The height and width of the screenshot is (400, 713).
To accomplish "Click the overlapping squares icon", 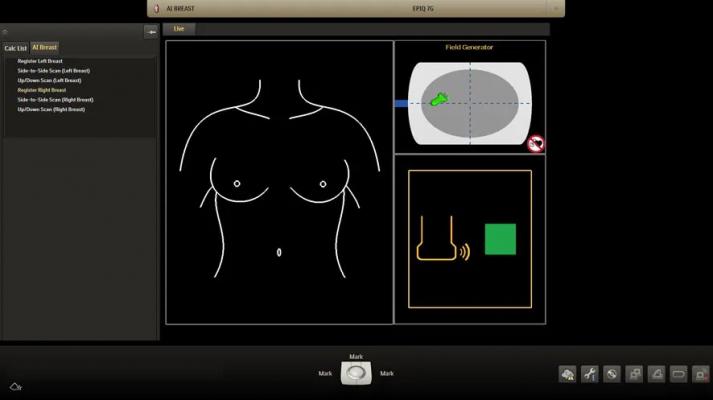I will click(x=634, y=374).
